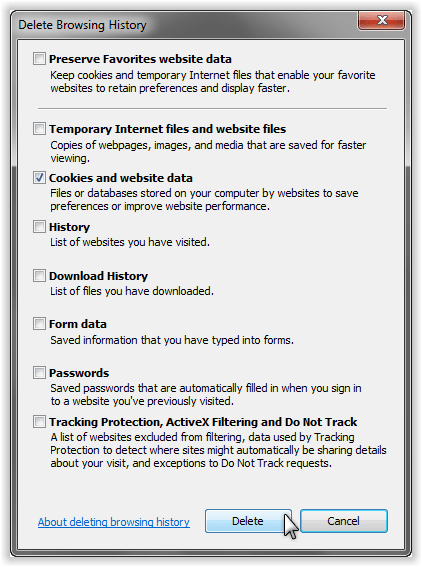Click the 'Tracking Protection, ActiveX Filtering' heading text
The width and height of the screenshot is (422, 567).
pyautogui.click(x=203, y=422)
